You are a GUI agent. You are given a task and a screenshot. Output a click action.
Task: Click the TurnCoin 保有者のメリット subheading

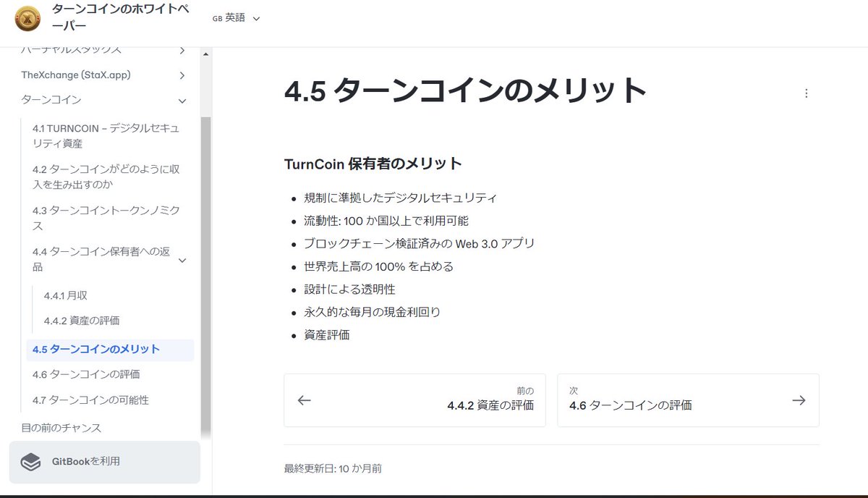tap(373, 164)
